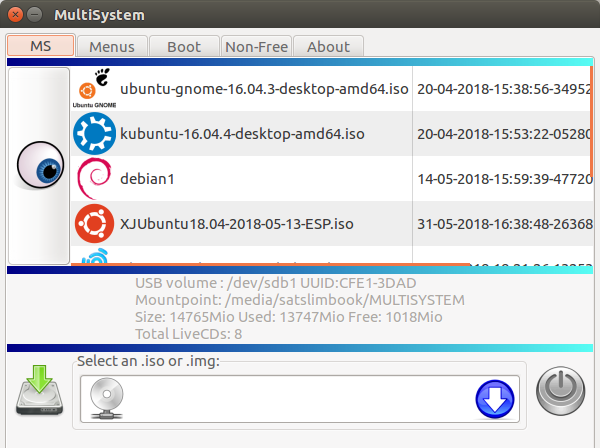Select ubuntu-gnome-16.04.3-desktop-amd64.iso entry
The height and width of the screenshot is (448, 600).
click(x=262, y=89)
